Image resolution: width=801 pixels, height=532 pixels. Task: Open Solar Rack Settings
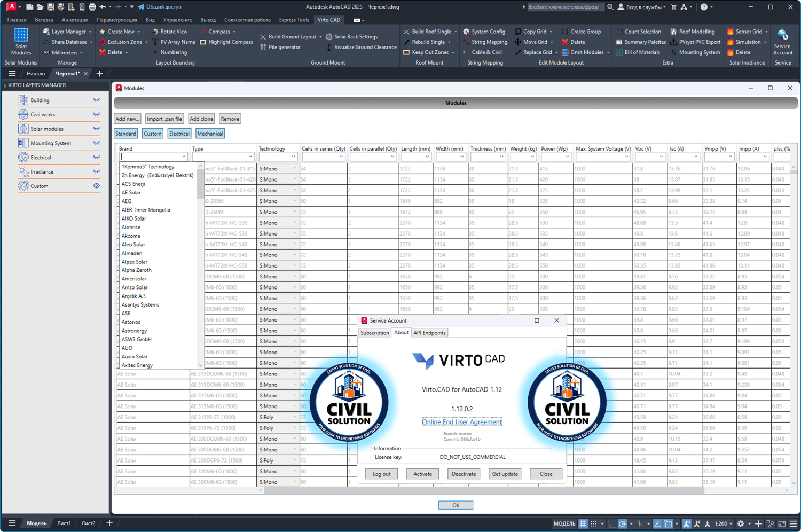tap(351, 37)
